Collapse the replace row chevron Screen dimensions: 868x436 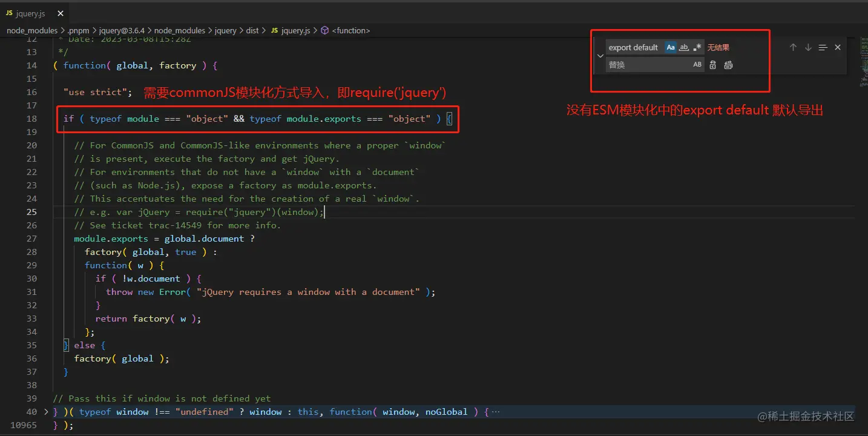click(x=600, y=56)
